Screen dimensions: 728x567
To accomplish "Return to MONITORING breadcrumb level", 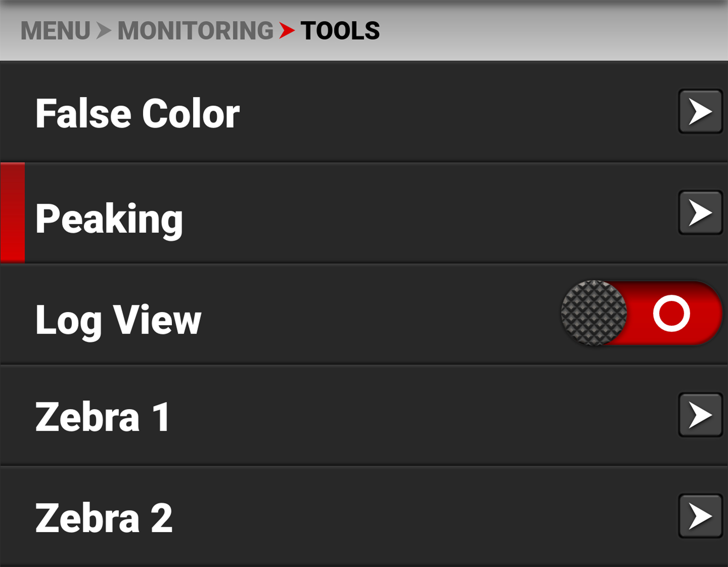I will [x=195, y=31].
